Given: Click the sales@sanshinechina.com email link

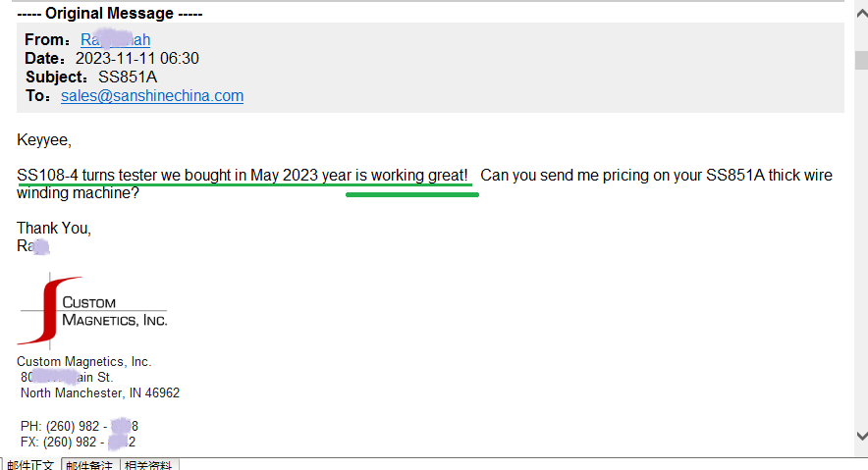Looking at the screenshot, I should click(152, 95).
